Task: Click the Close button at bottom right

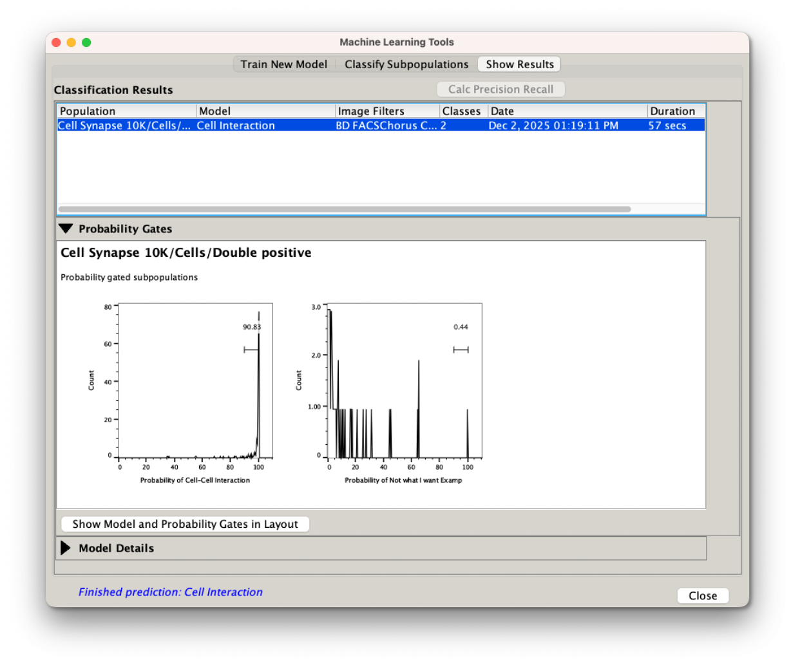Action: click(702, 595)
